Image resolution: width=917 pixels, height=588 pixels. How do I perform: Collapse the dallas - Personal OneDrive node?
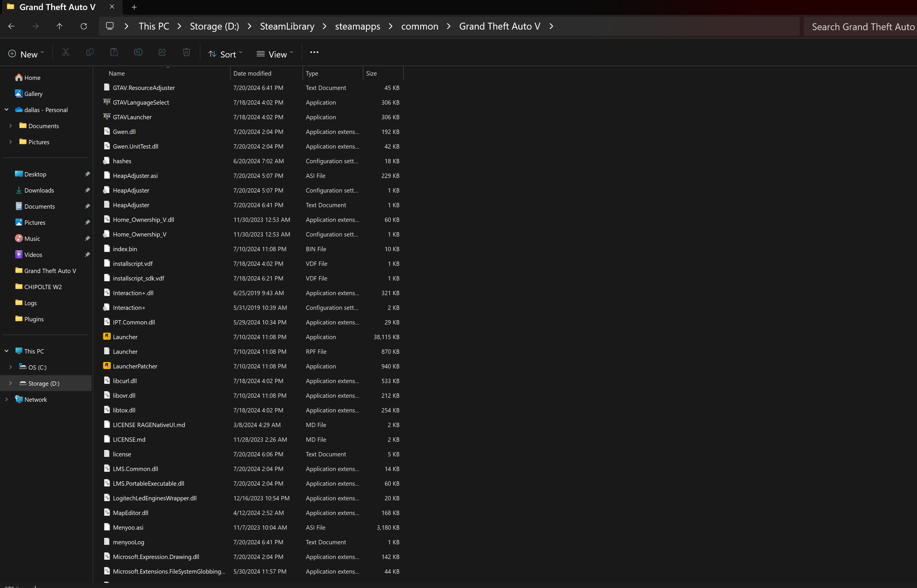point(7,109)
